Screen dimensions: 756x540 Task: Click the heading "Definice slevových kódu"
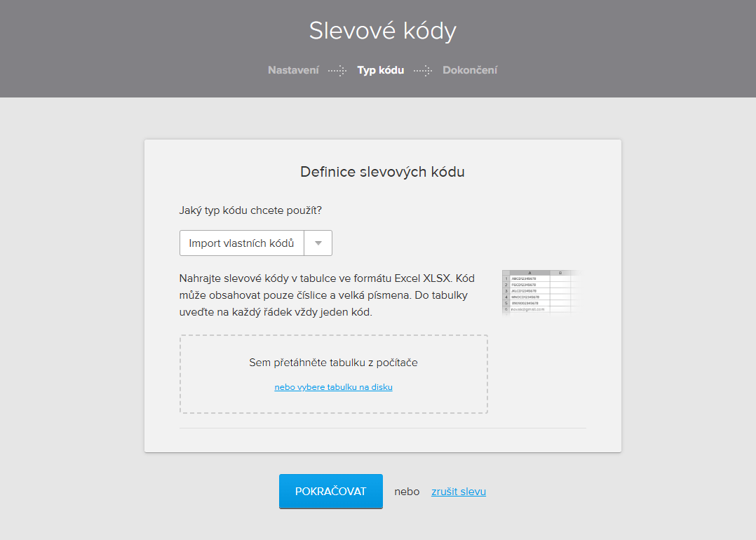(382, 171)
